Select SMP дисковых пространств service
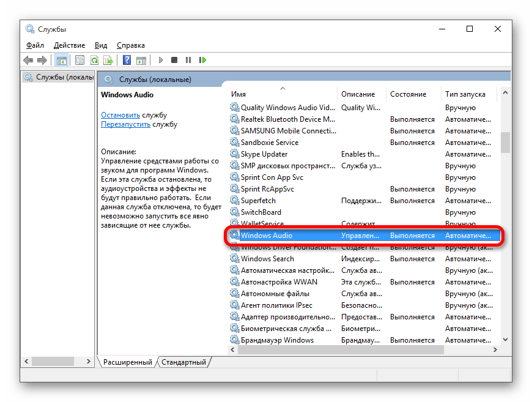This screenshot has height=402, width=532. click(364, 166)
